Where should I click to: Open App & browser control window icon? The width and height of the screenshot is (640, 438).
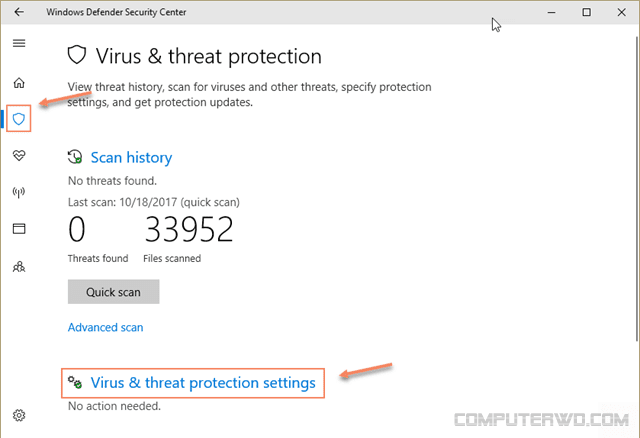point(19,228)
